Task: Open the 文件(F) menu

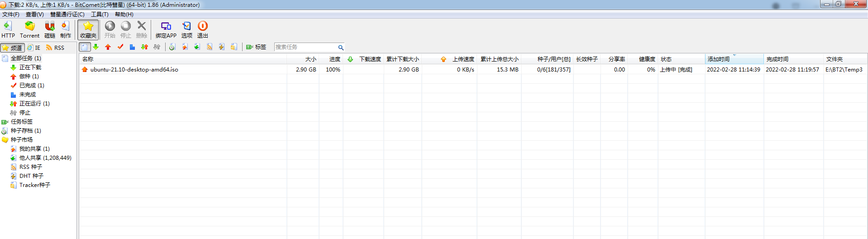Action: click(x=11, y=14)
